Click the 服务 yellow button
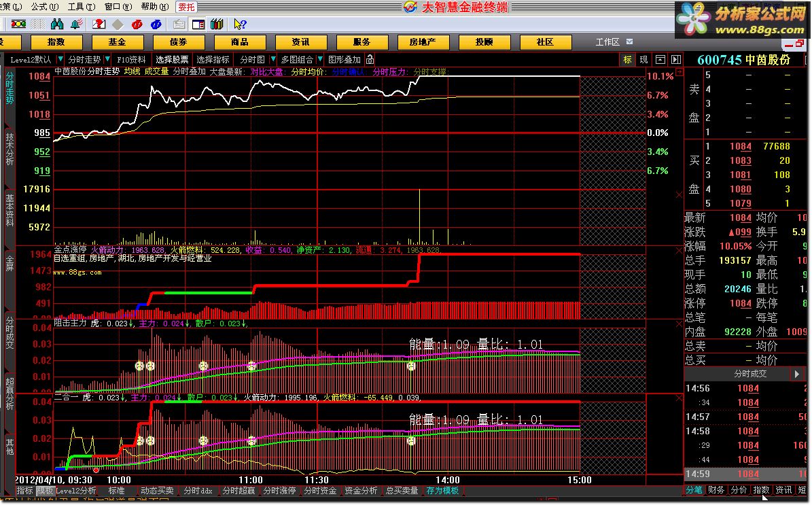 coord(362,42)
